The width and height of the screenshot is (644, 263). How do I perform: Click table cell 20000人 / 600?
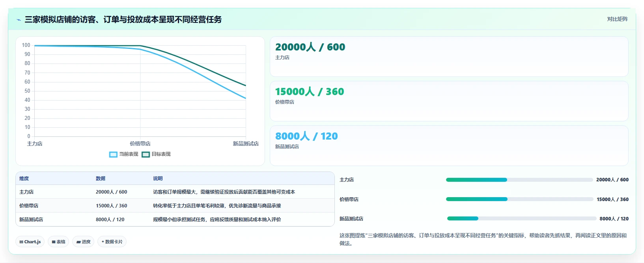(111, 192)
